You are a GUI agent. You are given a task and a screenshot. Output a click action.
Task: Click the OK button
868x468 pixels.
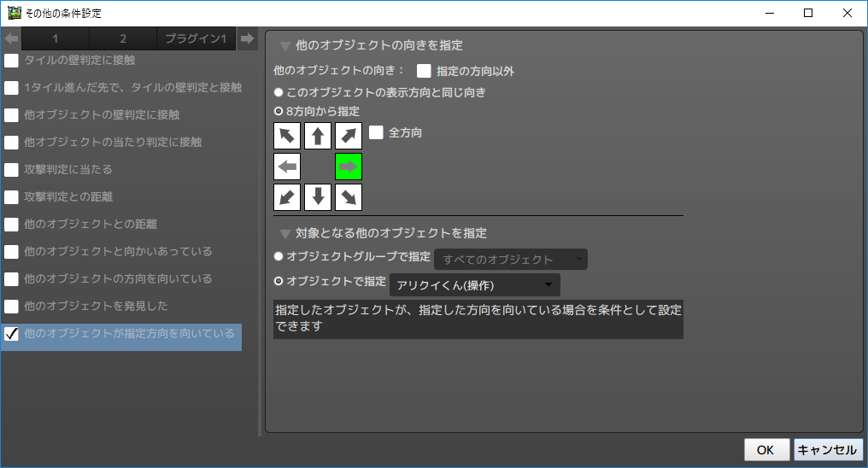766,450
